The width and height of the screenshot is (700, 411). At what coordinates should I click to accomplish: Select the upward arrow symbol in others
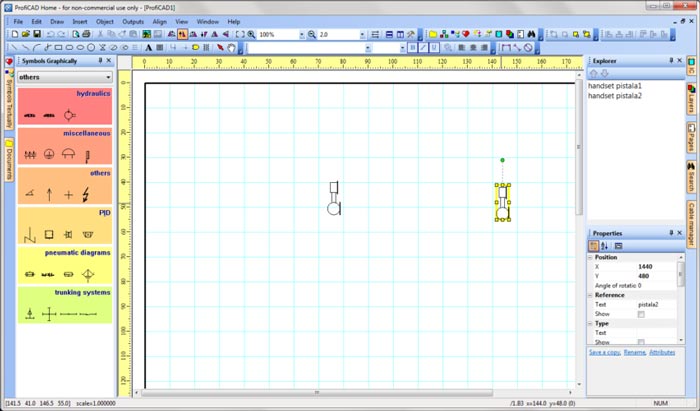pyautogui.click(x=49, y=195)
